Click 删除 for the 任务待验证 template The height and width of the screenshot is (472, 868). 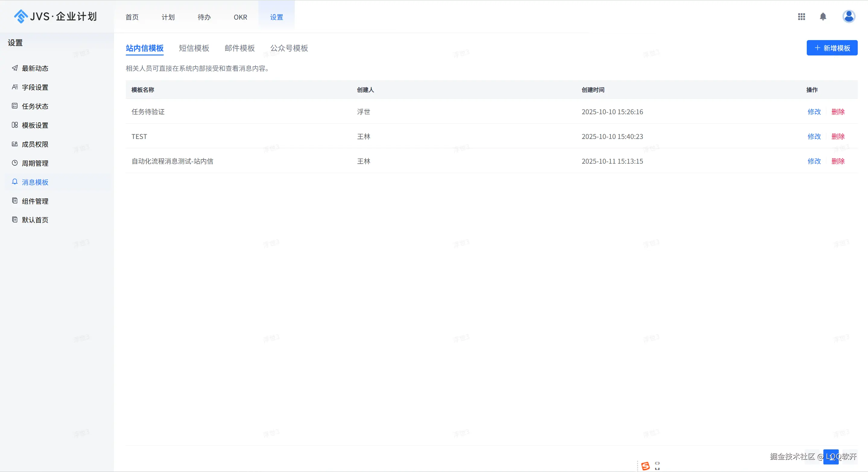(x=838, y=112)
